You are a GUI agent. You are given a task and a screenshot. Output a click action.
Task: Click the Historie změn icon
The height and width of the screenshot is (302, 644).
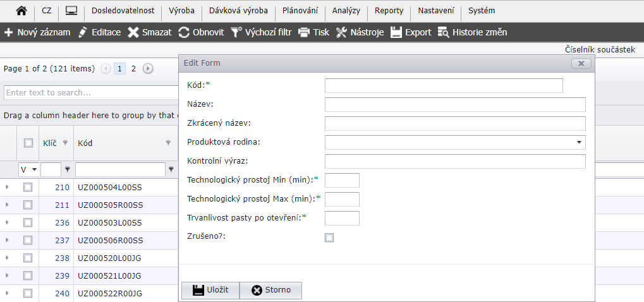tap(443, 32)
